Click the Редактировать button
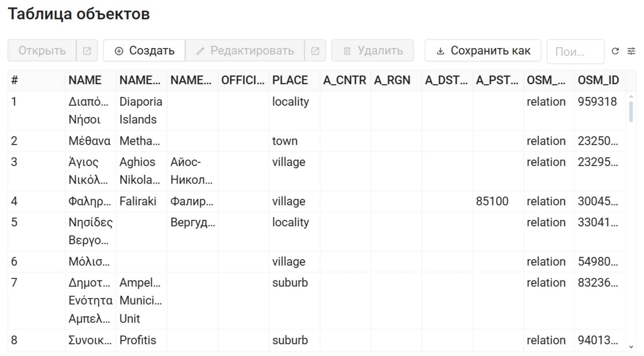 [x=245, y=51]
